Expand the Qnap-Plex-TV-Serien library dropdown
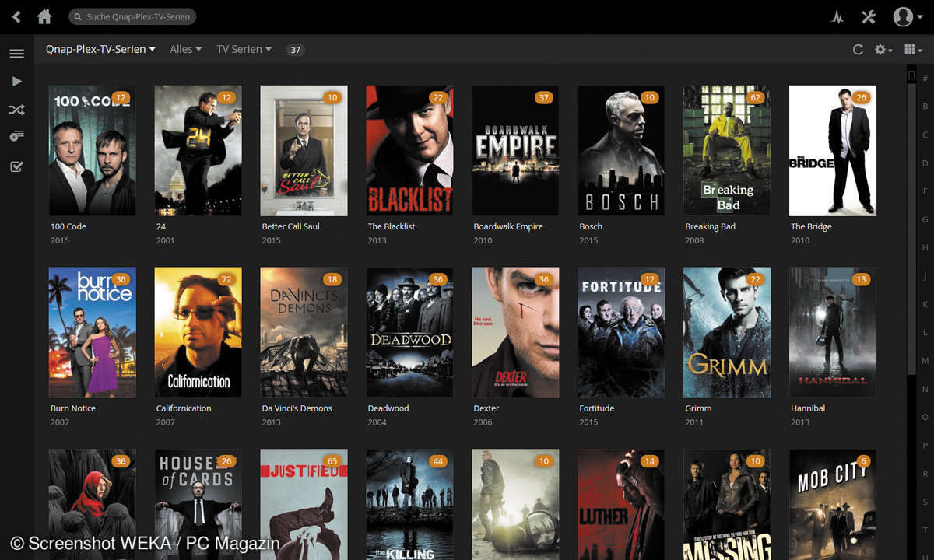This screenshot has width=934, height=560. pos(100,49)
